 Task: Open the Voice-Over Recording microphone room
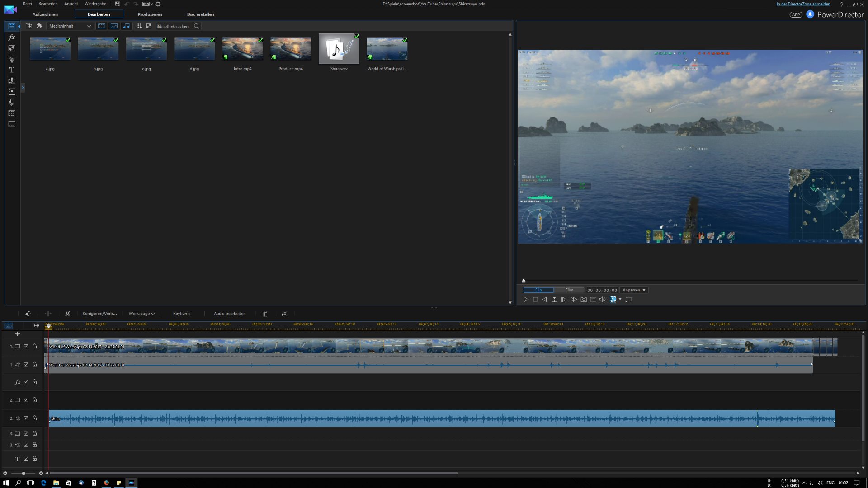coord(12,103)
